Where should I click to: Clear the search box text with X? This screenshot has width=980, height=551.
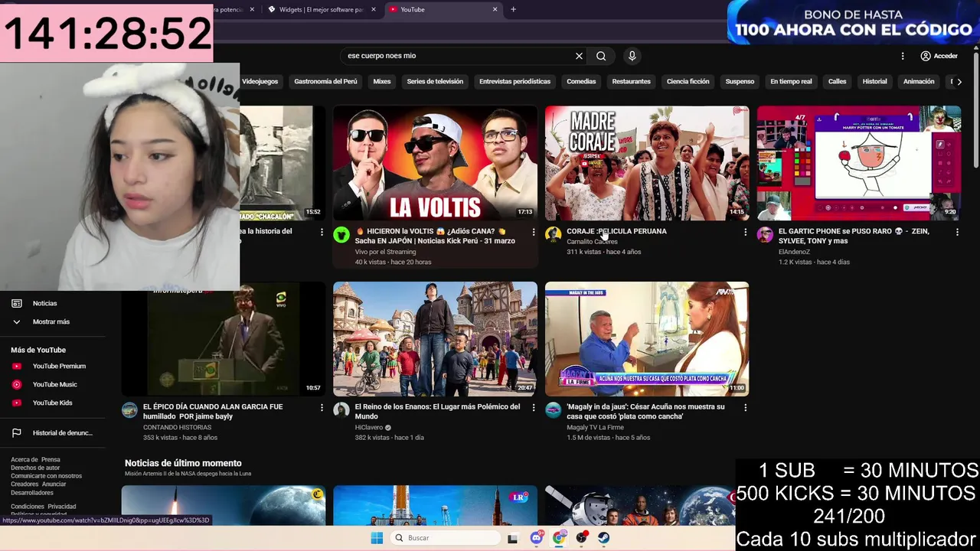pyautogui.click(x=579, y=56)
